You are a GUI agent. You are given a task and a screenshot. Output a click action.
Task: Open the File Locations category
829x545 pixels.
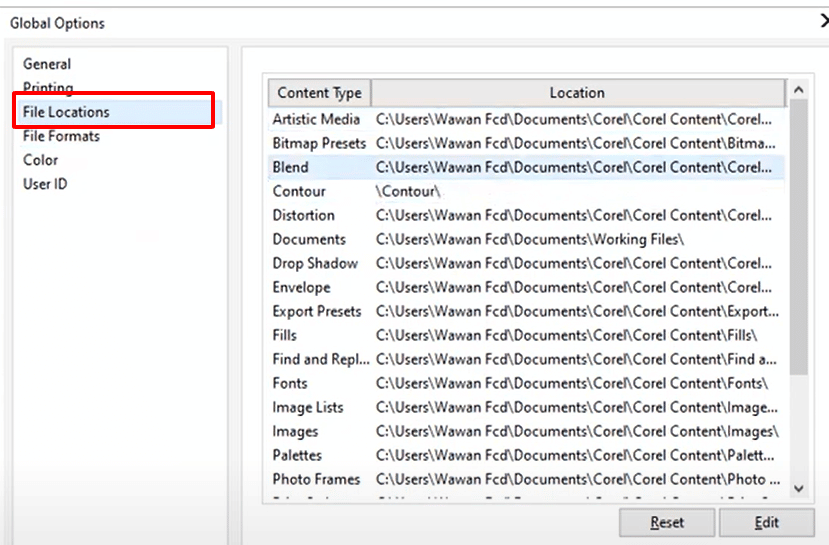pyautogui.click(x=66, y=112)
